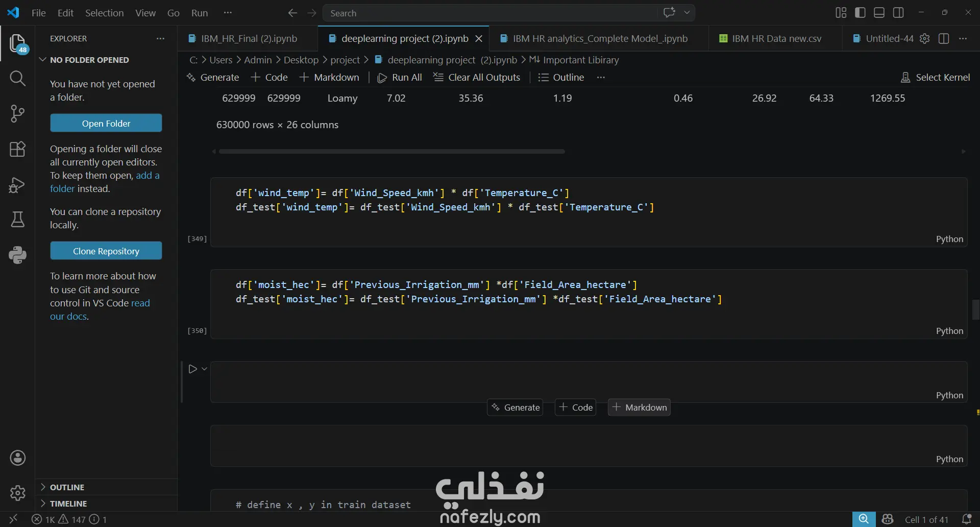Switch to IBM_HR_Final (2).ipynb tab
The height and width of the screenshot is (527, 980).
(x=248, y=38)
